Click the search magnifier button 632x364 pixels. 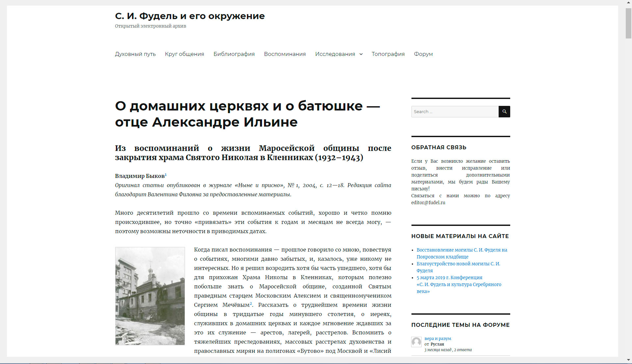[504, 111]
